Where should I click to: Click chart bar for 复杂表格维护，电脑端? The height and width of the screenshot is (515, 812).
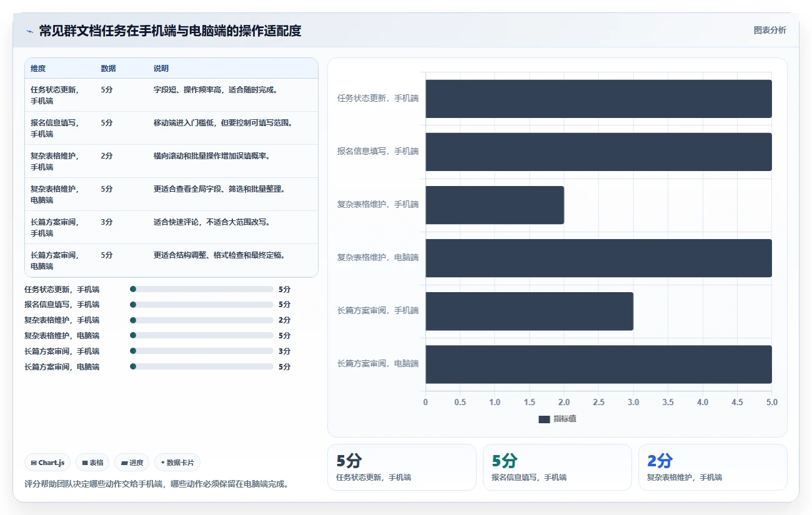598,258
